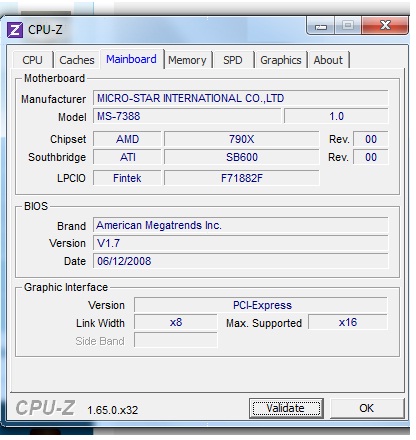Click the CPU-Z title bar text
The height and width of the screenshot is (440, 416).
(x=45, y=30)
